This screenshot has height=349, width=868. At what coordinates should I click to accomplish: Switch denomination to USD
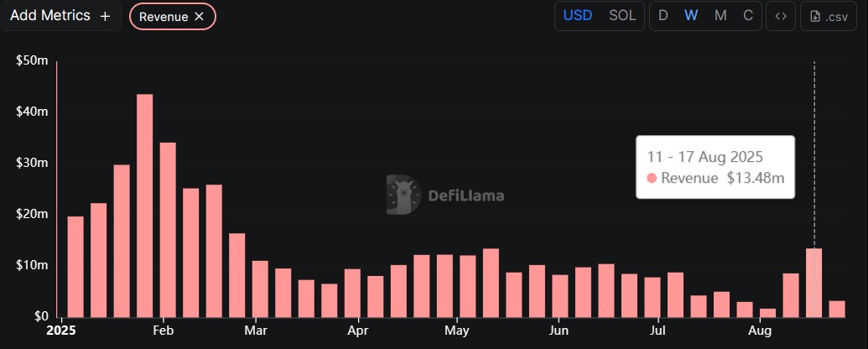pos(577,16)
